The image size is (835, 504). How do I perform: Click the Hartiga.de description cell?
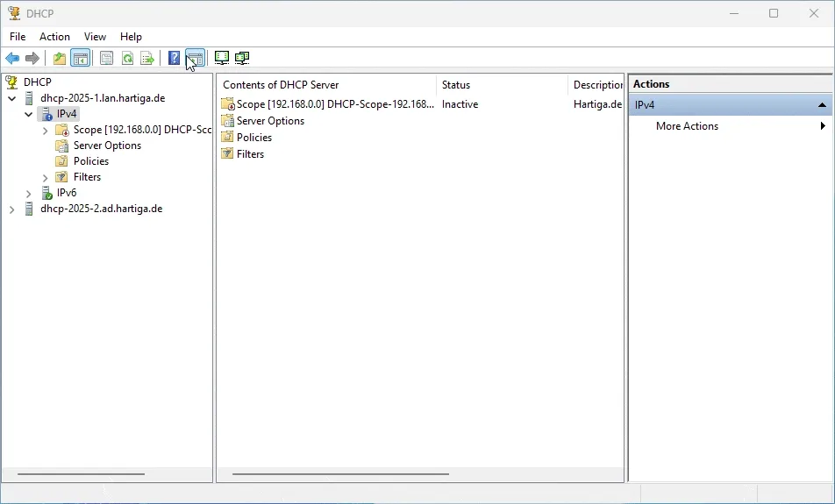(597, 104)
